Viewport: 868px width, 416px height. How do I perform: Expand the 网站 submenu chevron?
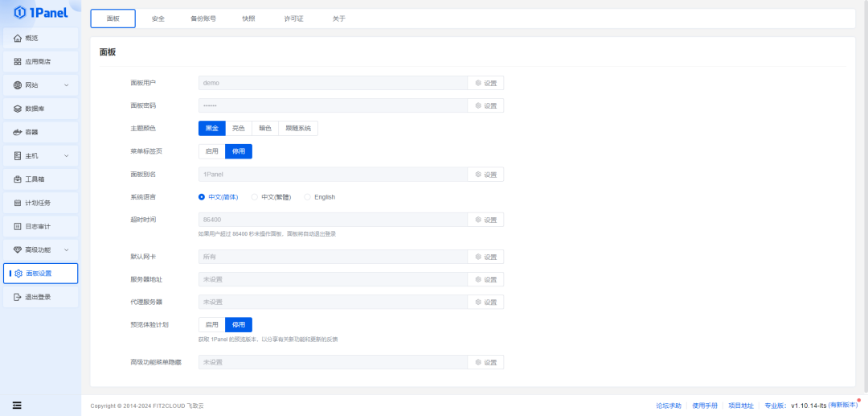coord(67,85)
